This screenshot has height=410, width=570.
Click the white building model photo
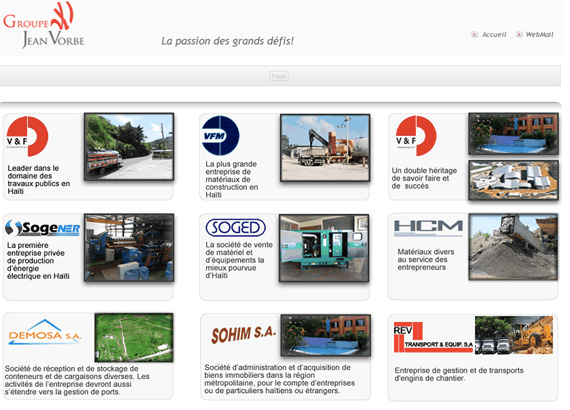513,180
